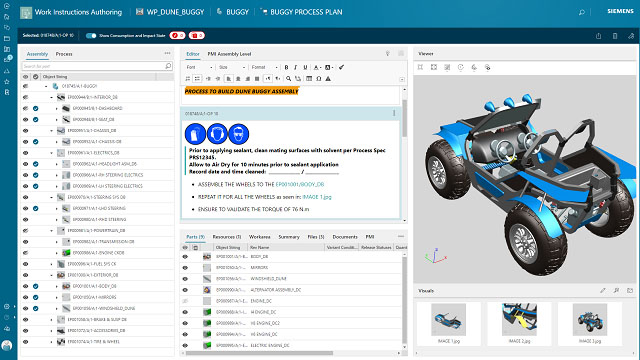Click the clock-shaped icon in Viewer toolbar

click(460, 67)
